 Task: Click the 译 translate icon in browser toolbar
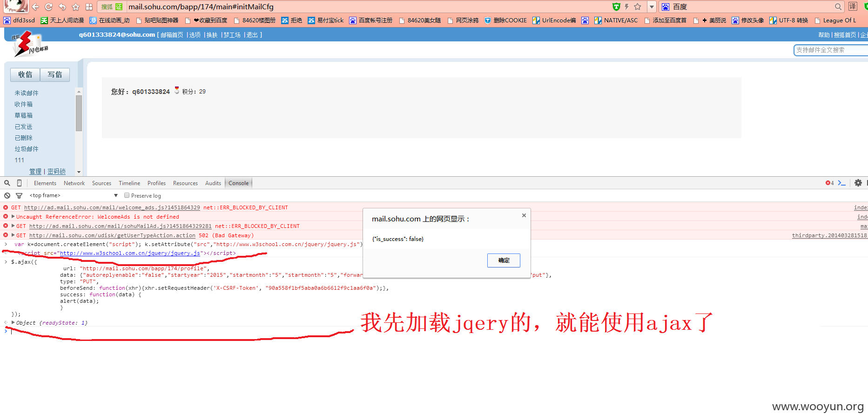click(853, 6)
